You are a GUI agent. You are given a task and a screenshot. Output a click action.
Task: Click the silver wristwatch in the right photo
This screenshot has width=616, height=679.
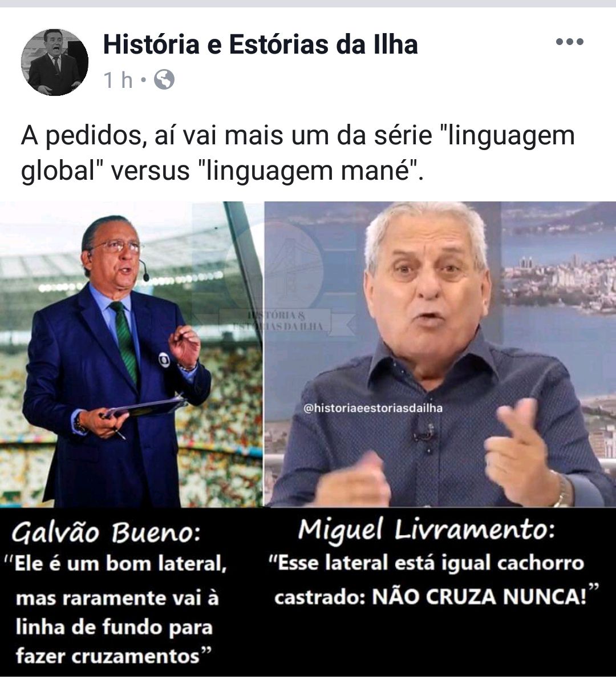(x=561, y=490)
